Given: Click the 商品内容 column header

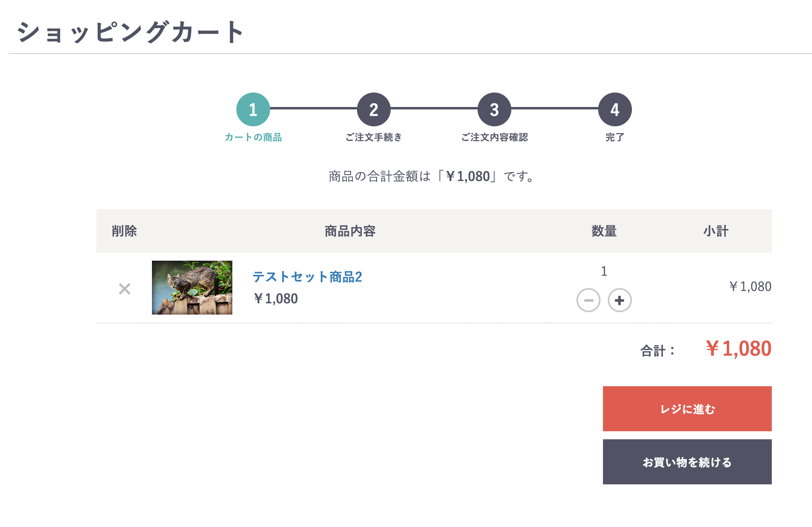Looking at the screenshot, I should click(x=350, y=231).
